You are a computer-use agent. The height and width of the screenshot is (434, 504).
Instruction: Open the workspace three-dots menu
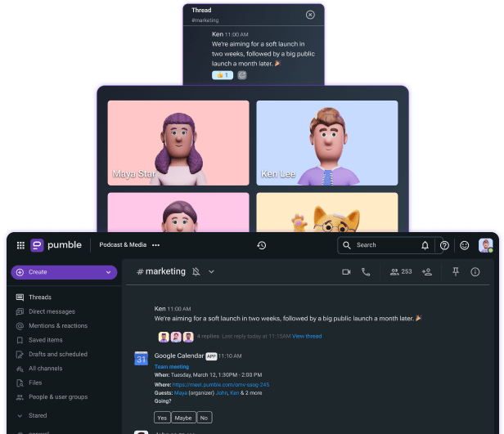point(156,245)
